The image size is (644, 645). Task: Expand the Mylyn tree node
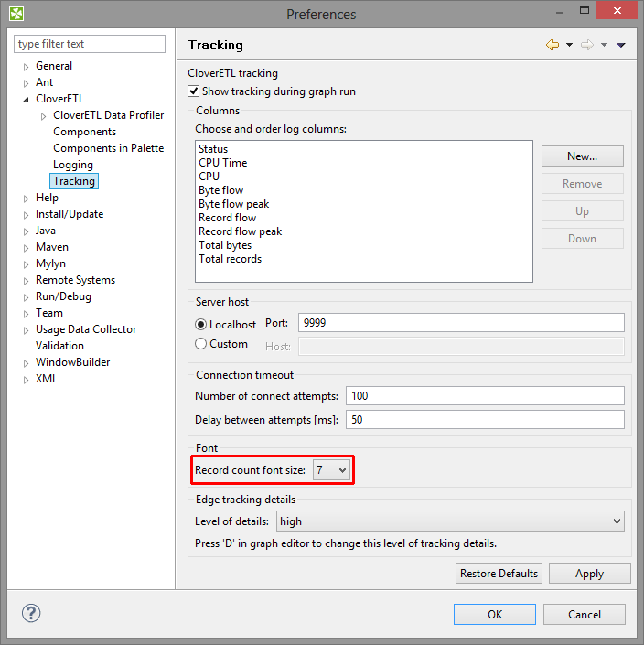26,264
